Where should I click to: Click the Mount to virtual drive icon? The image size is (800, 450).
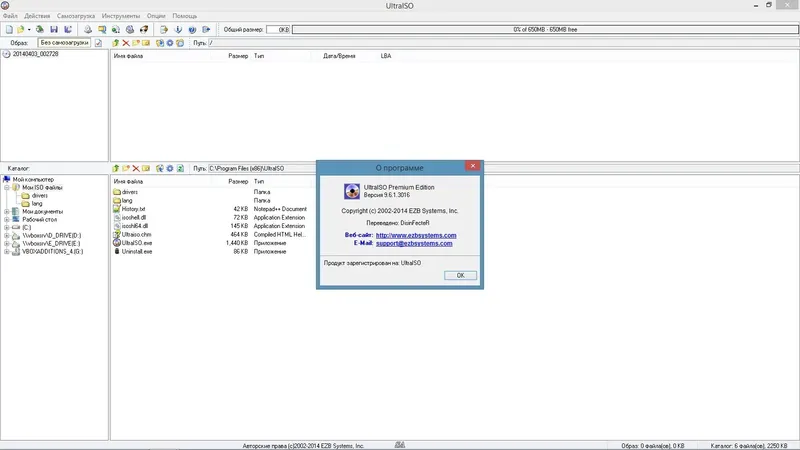130,30
